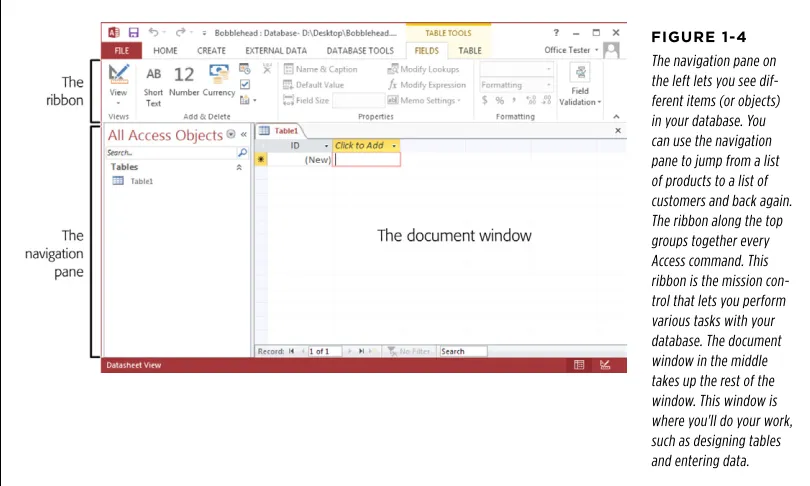This screenshot has height=486, width=810.
Task: Click the navigation pane Search box
Action: click(x=171, y=153)
